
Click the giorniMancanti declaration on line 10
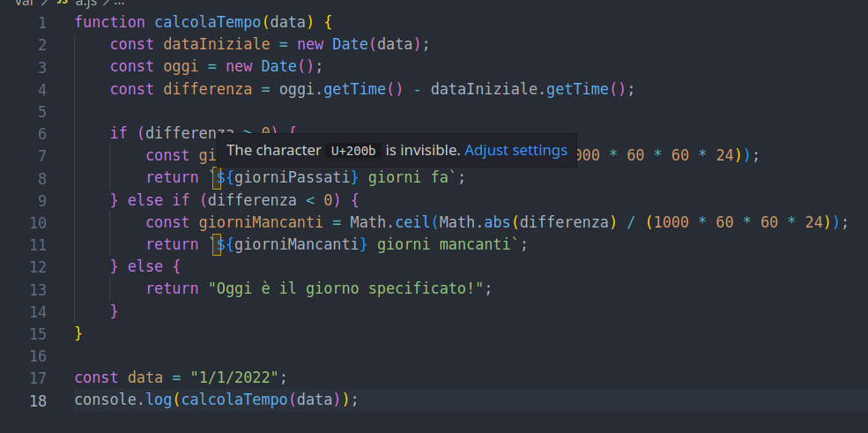(x=261, y=222)
